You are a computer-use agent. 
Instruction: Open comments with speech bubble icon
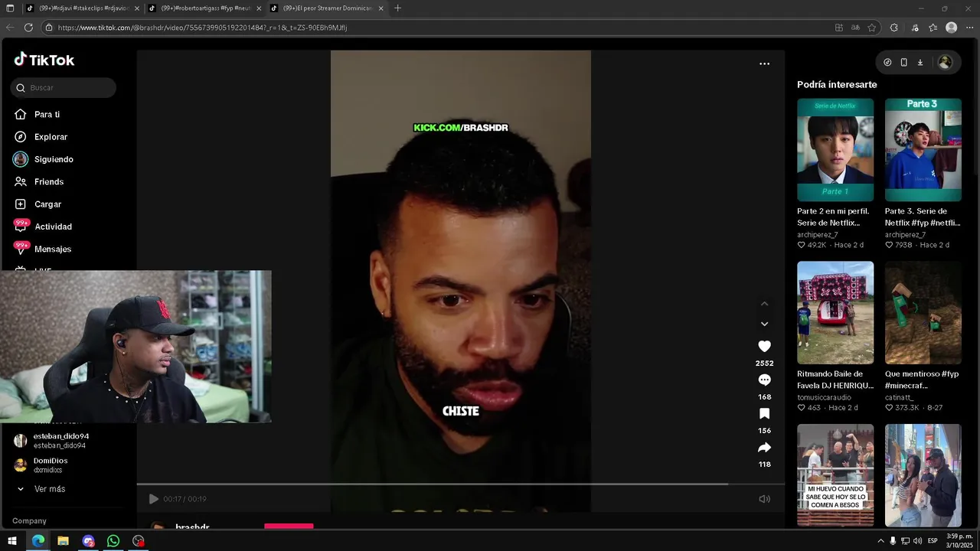764,380
